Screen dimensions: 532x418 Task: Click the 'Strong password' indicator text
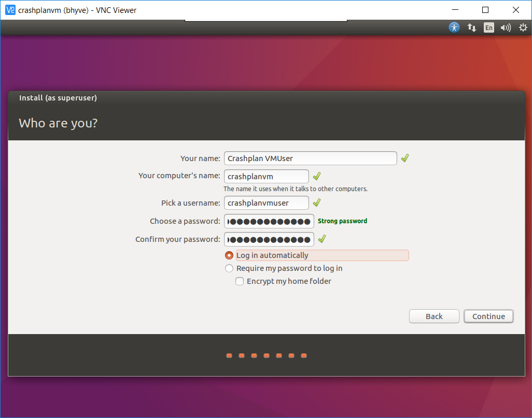click(x=342, y=221)
